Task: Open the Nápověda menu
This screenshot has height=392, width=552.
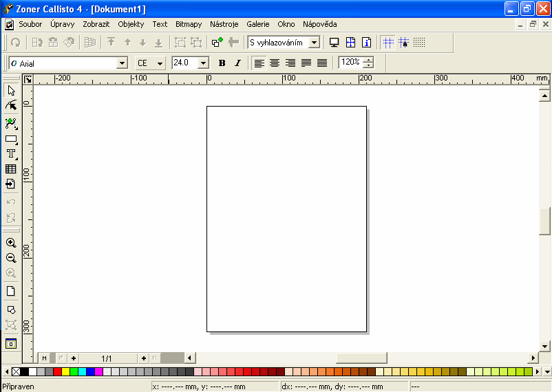Action: pyautogui.click(x=319, y=24)
